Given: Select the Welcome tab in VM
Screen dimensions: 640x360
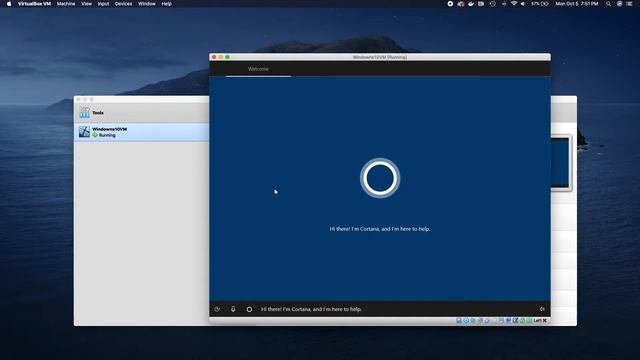Looking at the screenshot, I should point(258,69).
